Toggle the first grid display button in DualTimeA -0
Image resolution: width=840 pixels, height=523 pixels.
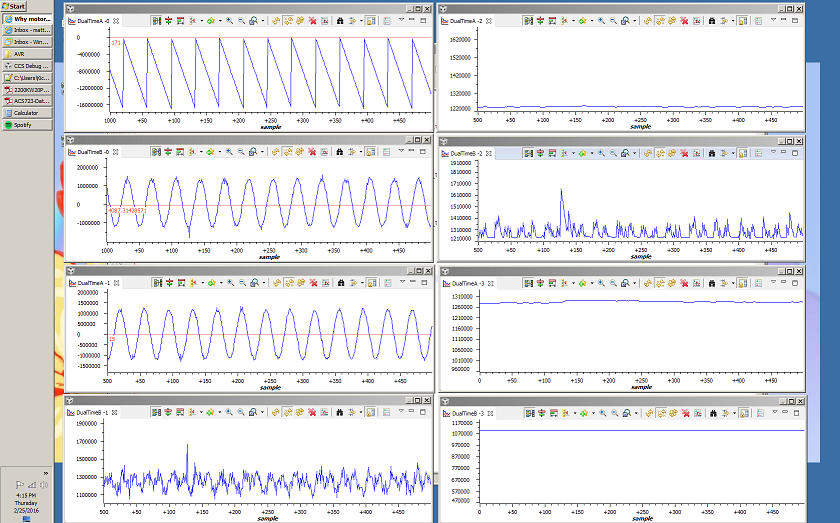coord(156,20)
